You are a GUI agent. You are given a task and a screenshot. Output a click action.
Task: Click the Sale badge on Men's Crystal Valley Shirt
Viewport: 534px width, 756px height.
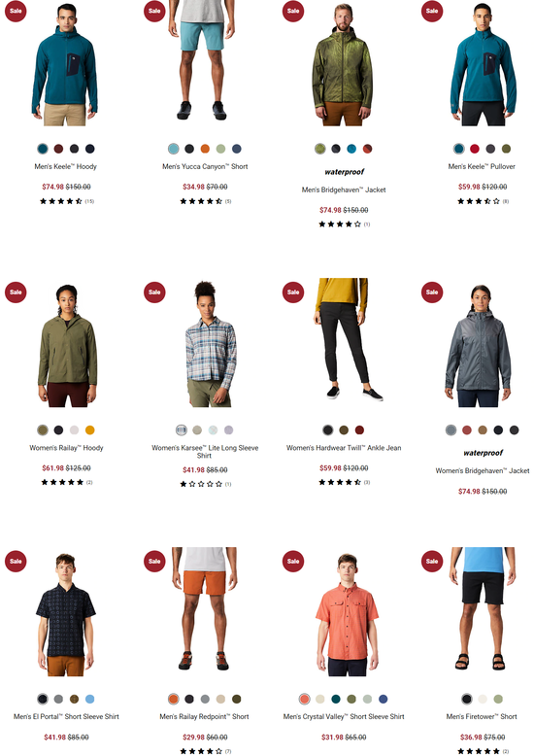point(293,562)
